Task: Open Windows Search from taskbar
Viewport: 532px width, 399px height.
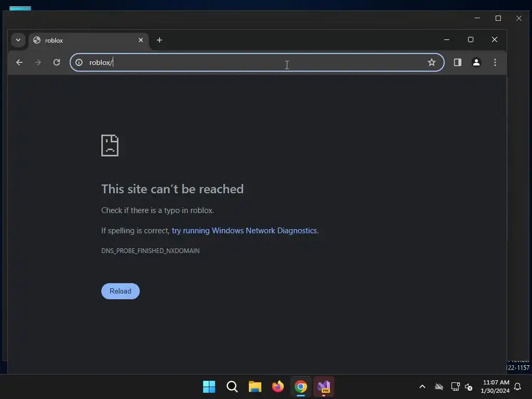Action: point(232,387)
